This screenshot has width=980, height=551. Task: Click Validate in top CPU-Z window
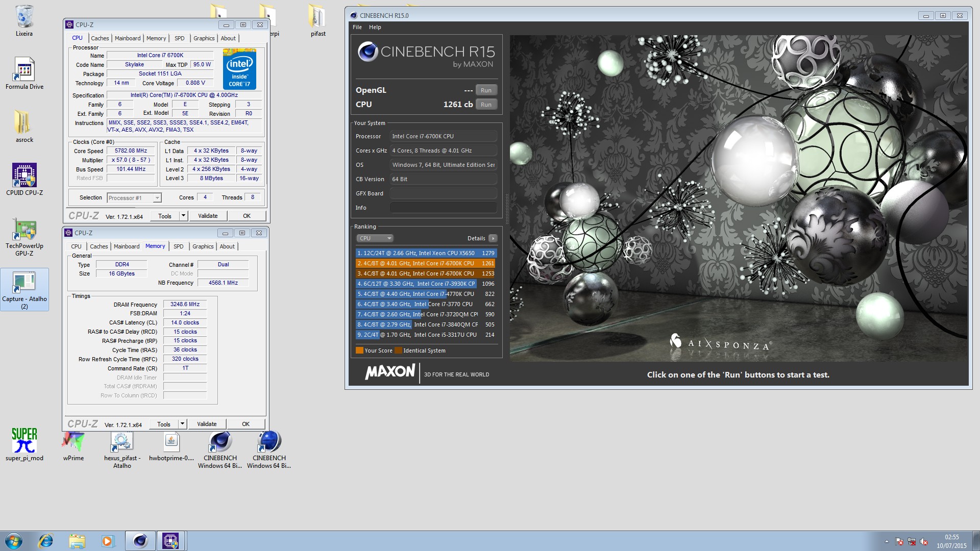(x=208, y=216)
